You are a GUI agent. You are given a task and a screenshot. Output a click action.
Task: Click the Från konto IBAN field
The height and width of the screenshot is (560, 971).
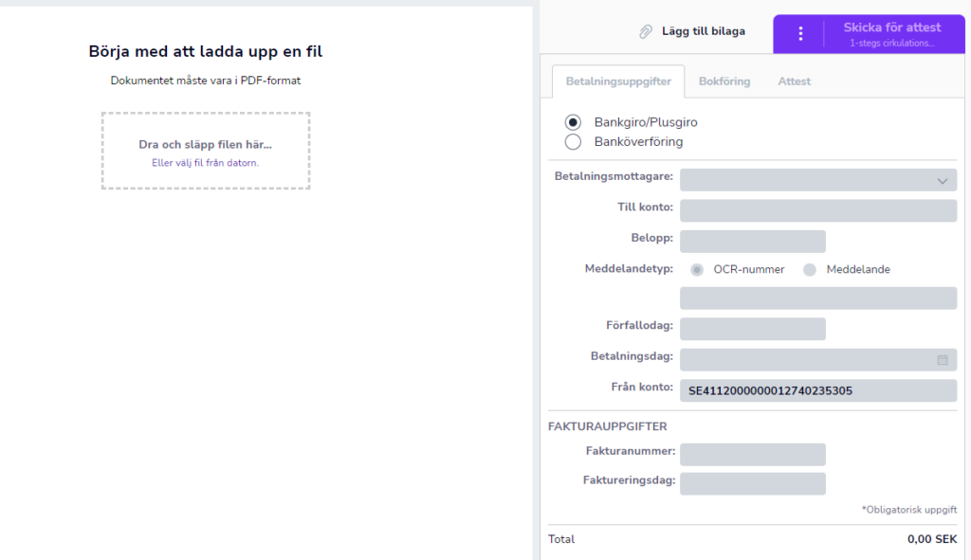[x=818, y=391]
